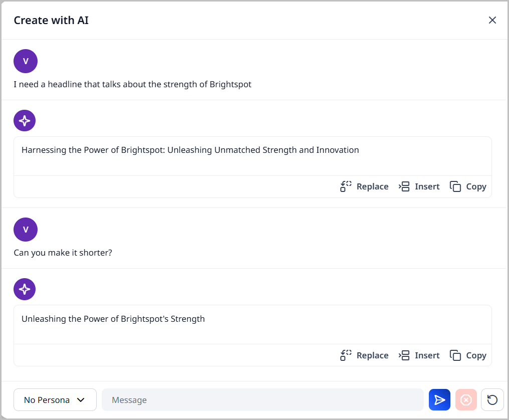509x420 pixels.
Task: Click the chevron on the persona selector
Action: coord(81,399)
